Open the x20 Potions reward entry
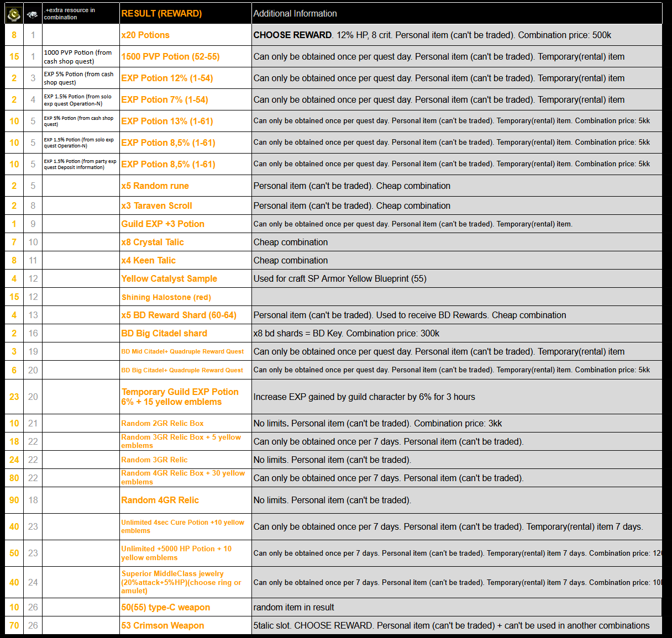This screenshot has height=638, width=672. (145, 35)
